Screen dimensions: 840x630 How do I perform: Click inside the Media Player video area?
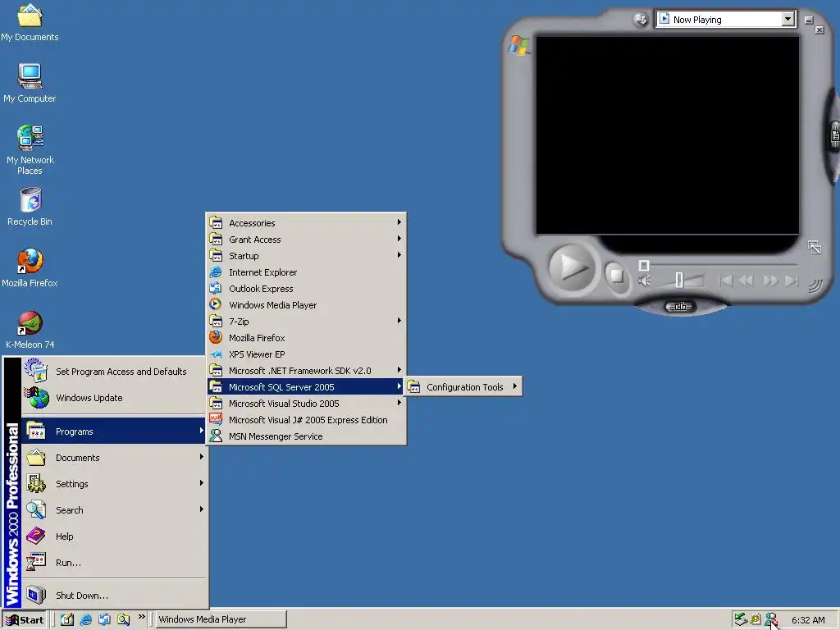click(x=668, y=135)
